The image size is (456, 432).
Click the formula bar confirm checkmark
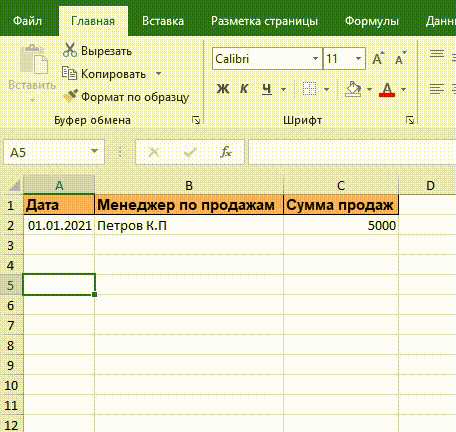point(190,152)
